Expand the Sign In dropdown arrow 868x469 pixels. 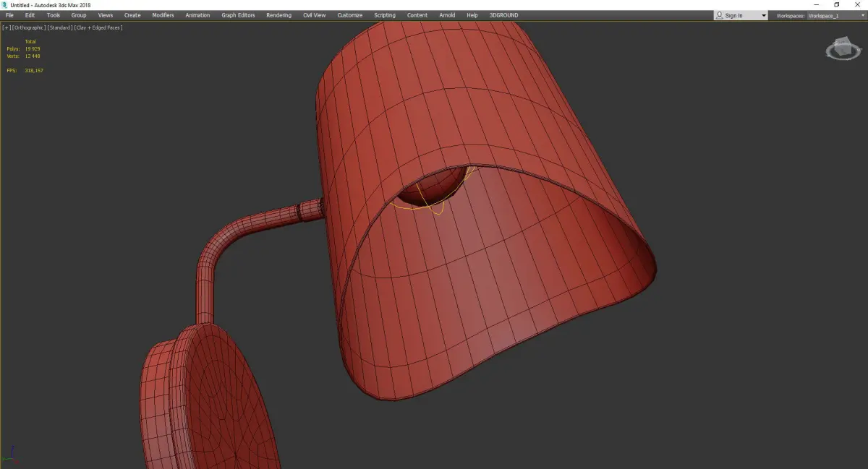pyautogui.click(x=763, y=15)
